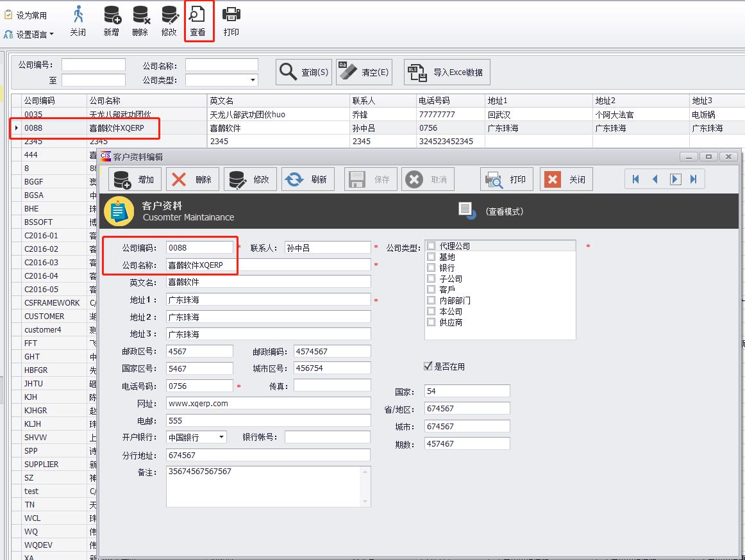Image resolution: width=745 pixels, height=560 pixels.
Task: Click the 查询(S) search button
Action: click(x=303, y=72)
